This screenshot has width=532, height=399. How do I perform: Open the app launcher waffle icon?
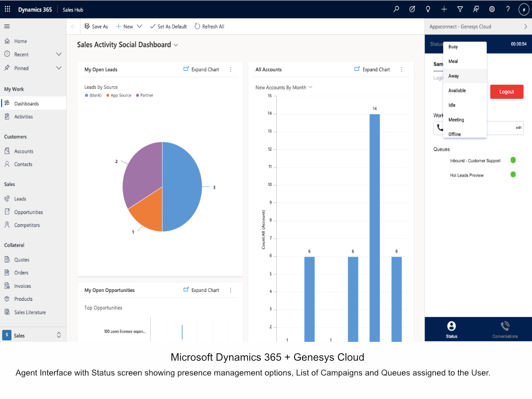tap(7, 9)
